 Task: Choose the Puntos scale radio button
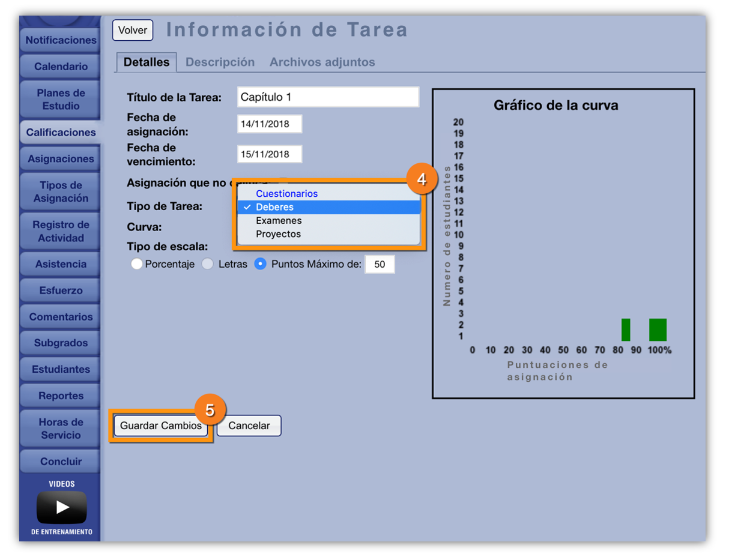[x=260, y=264]
